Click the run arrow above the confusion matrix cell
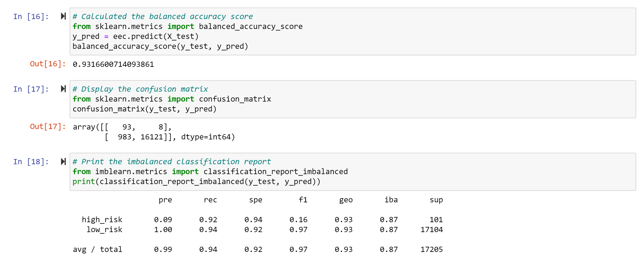 [63, 89]
